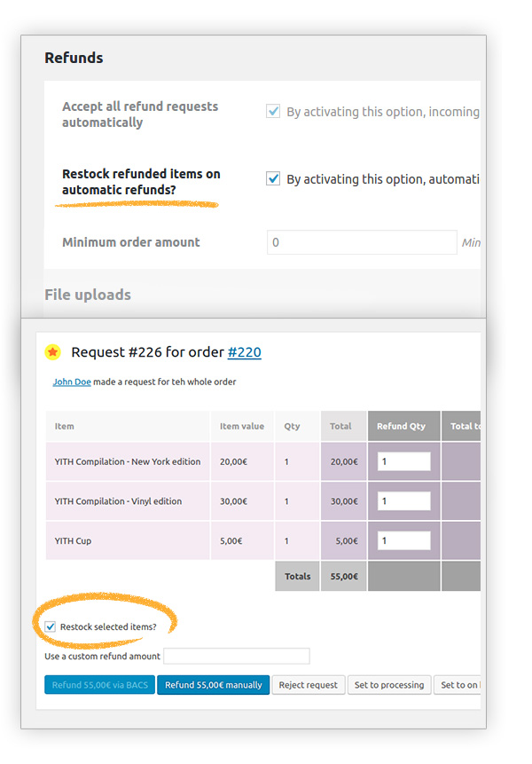This screenshot has height=764, width=532.
Task: Click the Minimum order amount field
Action: 362,242
